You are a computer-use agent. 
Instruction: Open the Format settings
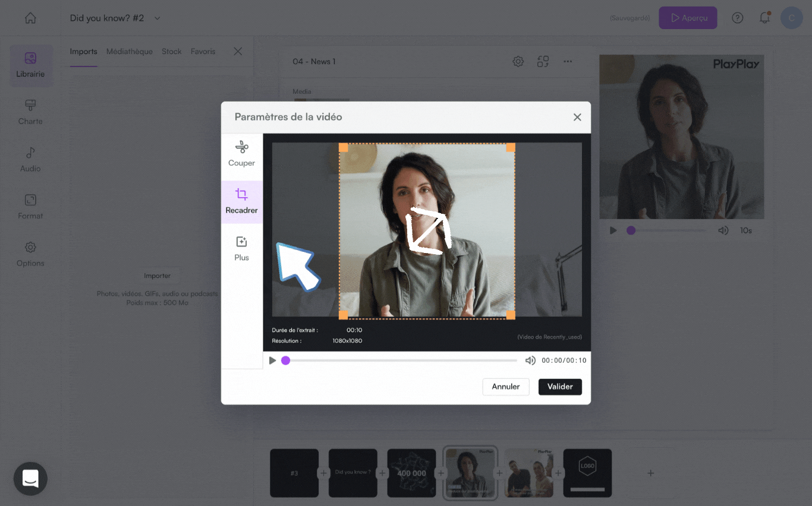[x=30, y=207]
